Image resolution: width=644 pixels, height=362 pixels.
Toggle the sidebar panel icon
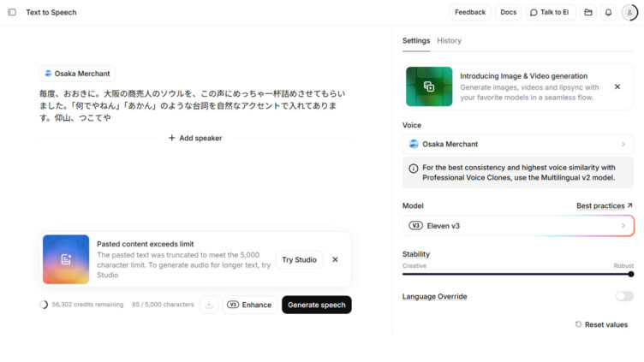(x=11, y=13)
